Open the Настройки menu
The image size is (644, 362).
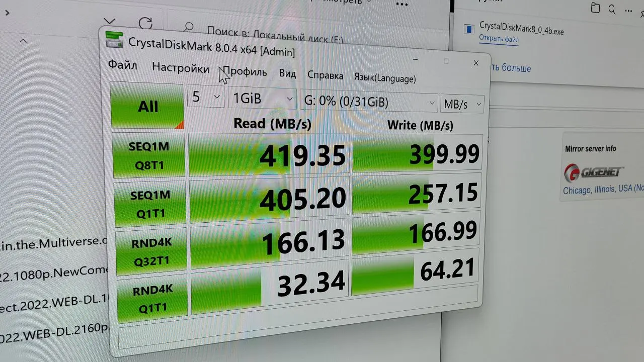[x=181, y=68]
